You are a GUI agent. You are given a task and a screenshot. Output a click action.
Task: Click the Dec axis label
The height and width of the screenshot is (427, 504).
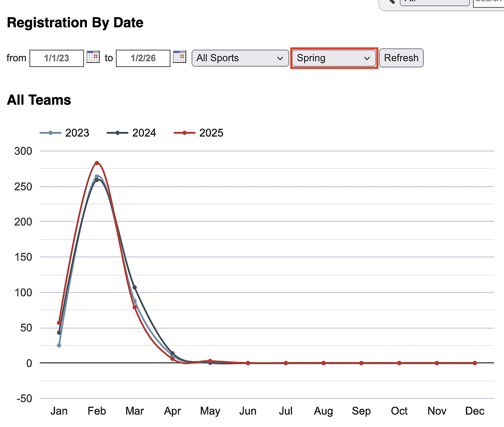(x=475, y=411)
